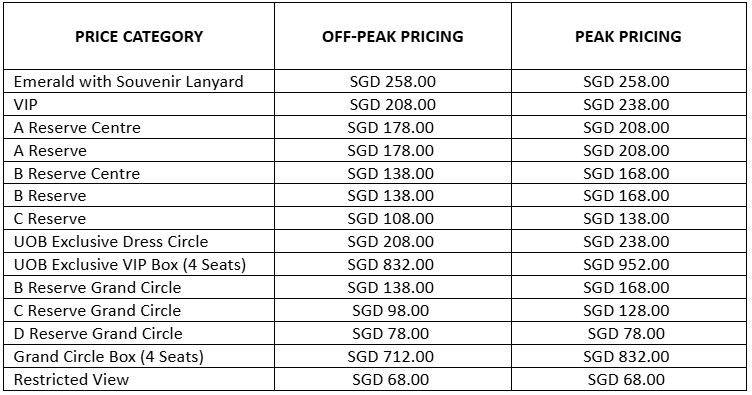Click the Emerald with Souvenir Lanyard row label

click(129, 81)
